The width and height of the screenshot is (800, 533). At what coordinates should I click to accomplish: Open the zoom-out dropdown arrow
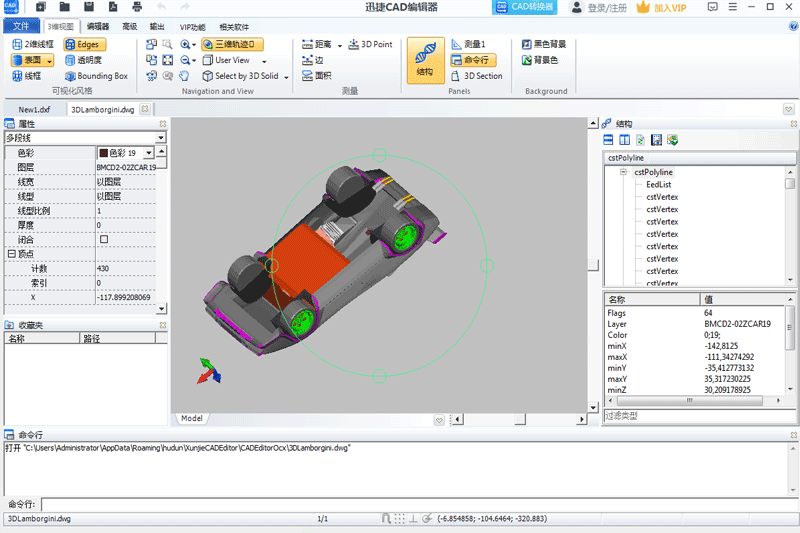[x=194, y=61]
